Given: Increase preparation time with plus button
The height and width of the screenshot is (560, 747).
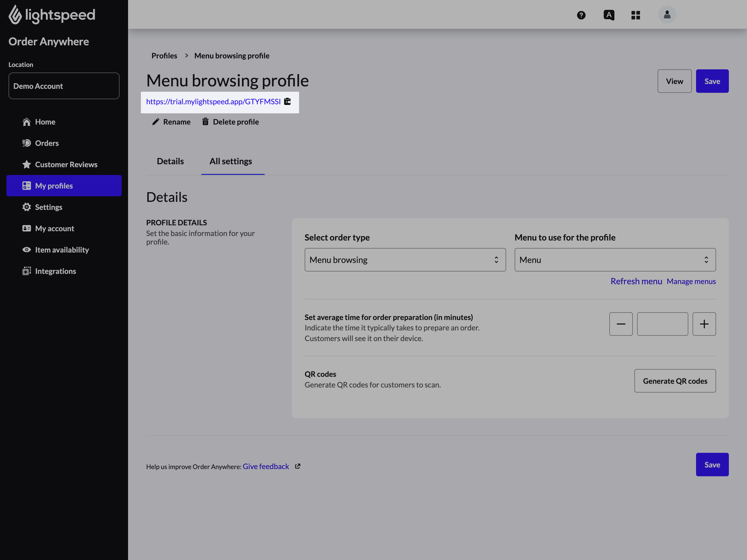Looking at the screenshot, I should 704,324.
